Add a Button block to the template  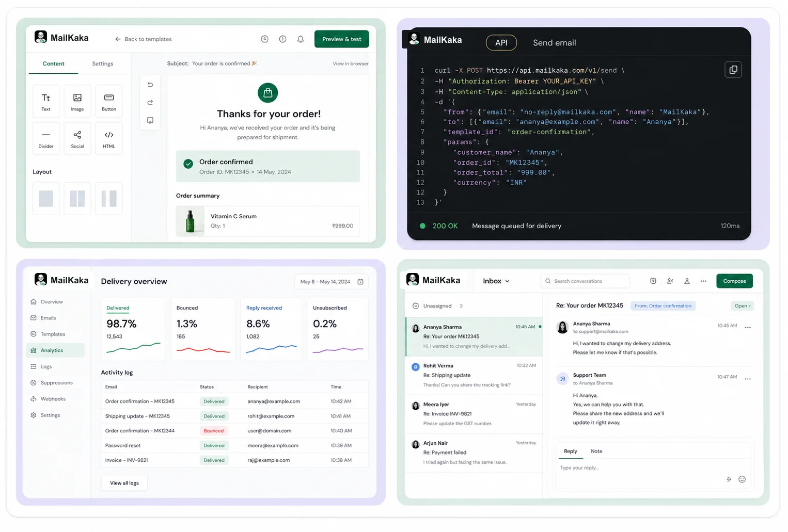[x=109, y=102]
